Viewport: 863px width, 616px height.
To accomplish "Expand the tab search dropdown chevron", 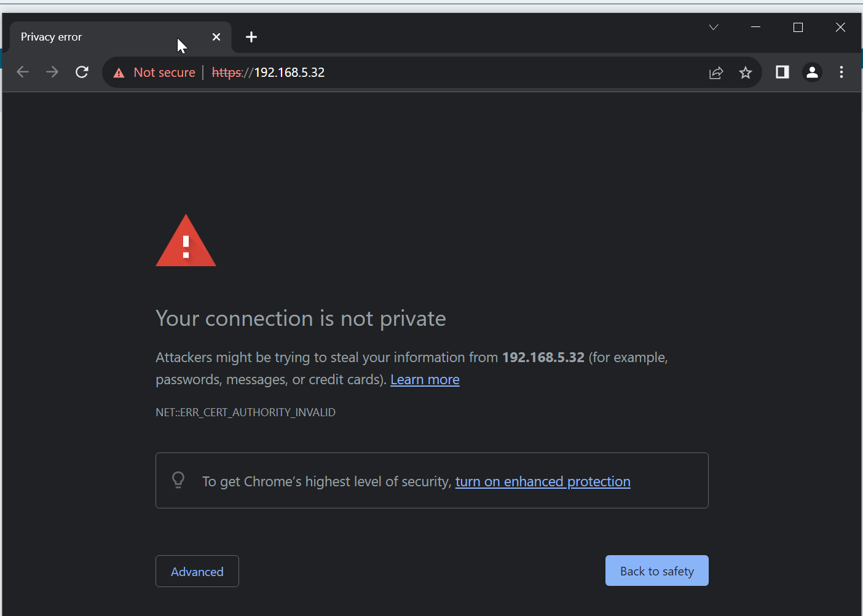I will click(714, 27).
